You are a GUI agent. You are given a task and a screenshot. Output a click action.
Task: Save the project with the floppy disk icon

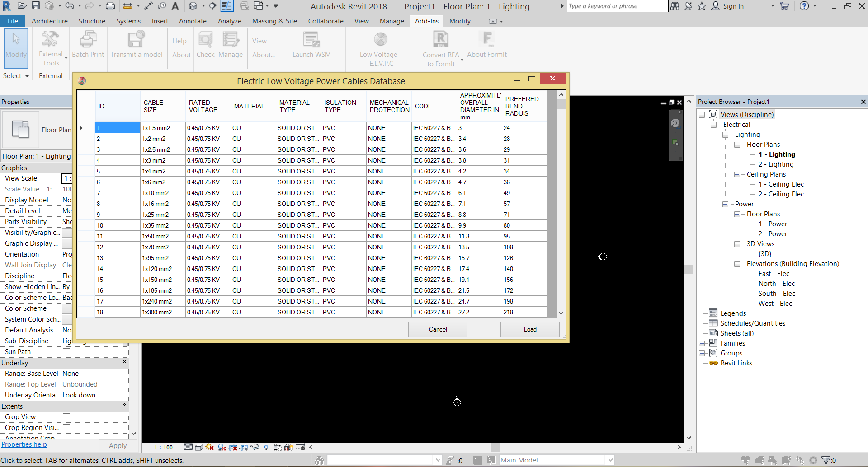click(36, 6)
